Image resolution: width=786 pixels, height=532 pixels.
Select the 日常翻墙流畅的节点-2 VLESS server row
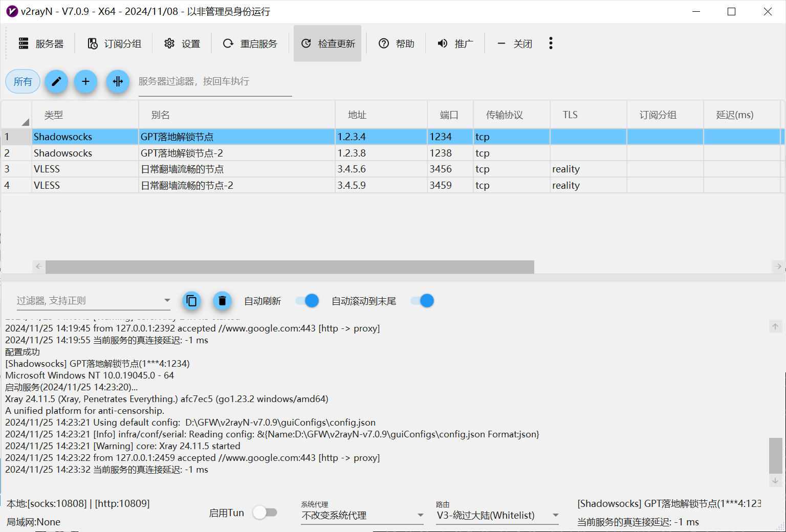click(x=187, y=185)
